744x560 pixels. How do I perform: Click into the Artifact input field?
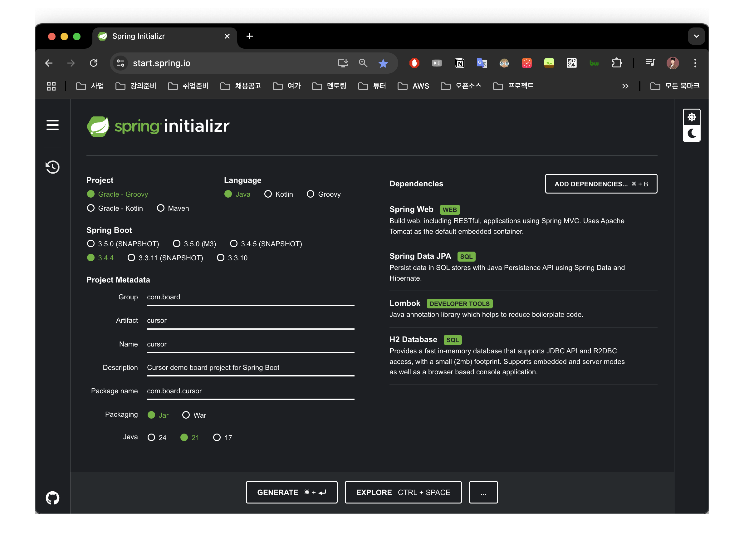point(250,321)
